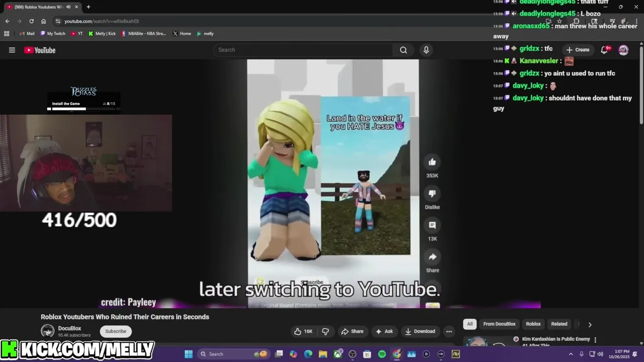Go back in browser
This screenshot has width=644, height=362.
7,21
